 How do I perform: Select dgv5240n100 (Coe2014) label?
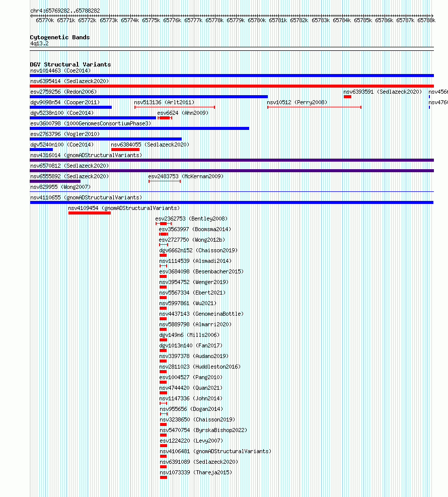(x=62, y=145)
